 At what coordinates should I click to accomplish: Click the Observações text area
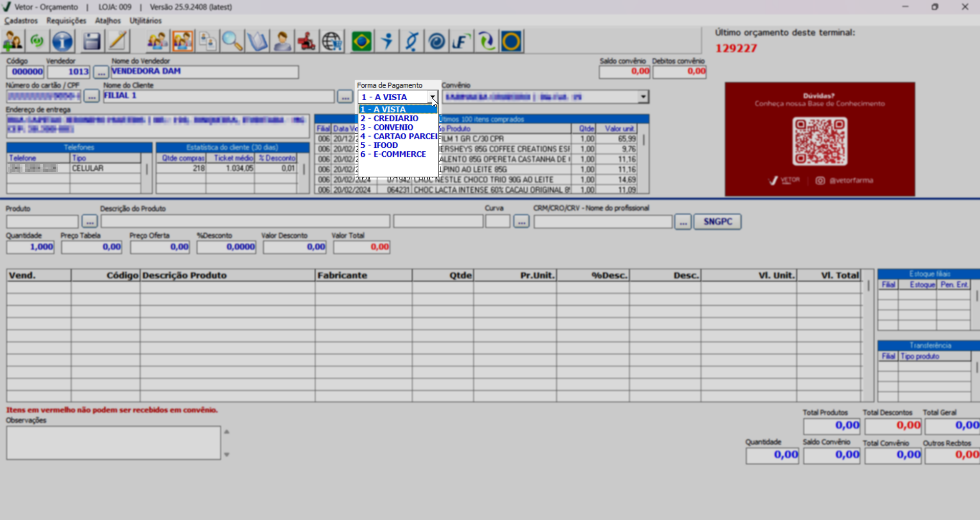point(113,443)
